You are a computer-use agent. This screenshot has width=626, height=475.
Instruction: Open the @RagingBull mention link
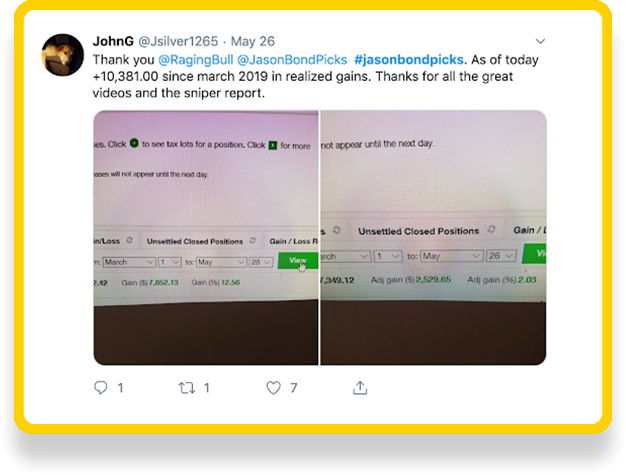pos(196,60)
